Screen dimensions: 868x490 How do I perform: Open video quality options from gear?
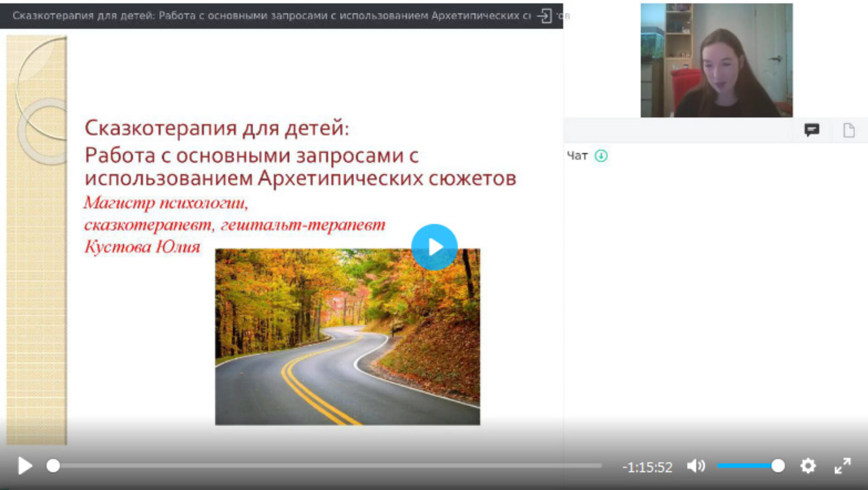808,466
